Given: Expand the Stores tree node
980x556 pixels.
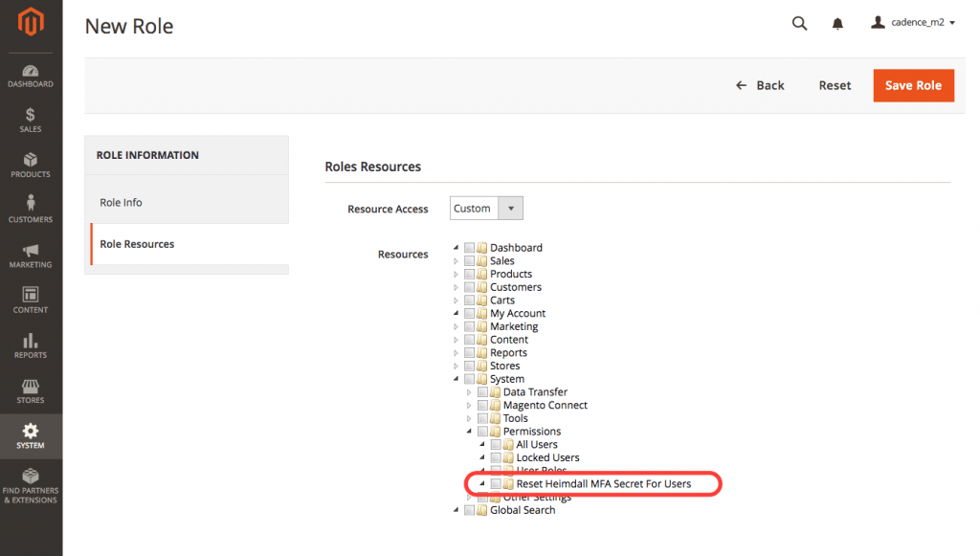Looking at the screenshot, I should 457,367.
